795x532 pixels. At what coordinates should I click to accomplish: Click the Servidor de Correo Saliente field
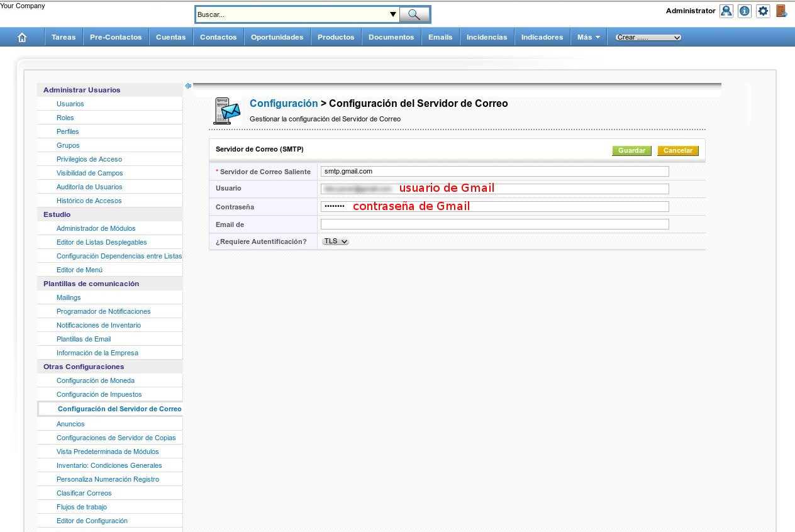494,172
